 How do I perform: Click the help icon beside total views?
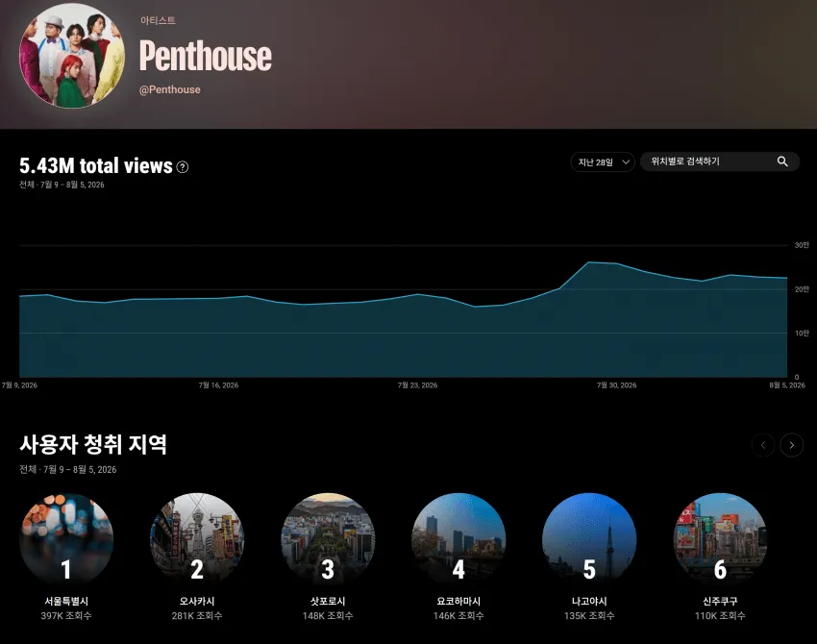click(x=183, y=166)
